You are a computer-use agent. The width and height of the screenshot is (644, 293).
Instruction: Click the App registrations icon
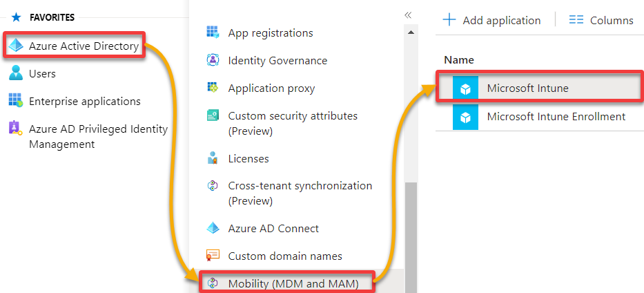click(213, 32)
